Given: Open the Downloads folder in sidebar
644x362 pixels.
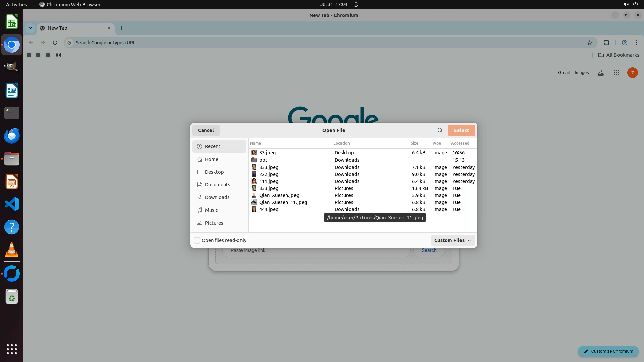Looking at the screenshot, I should click(217, 197).
